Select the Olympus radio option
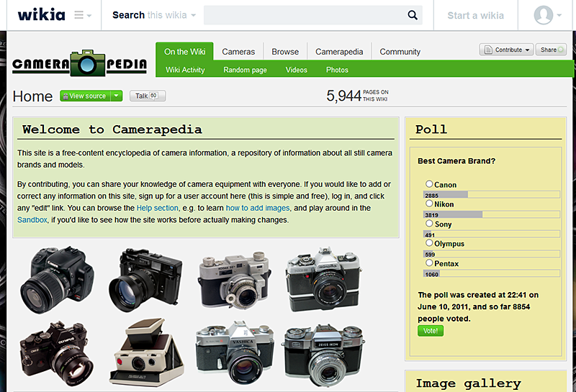Viewport: 576px width, 392px height. (429, 242)
